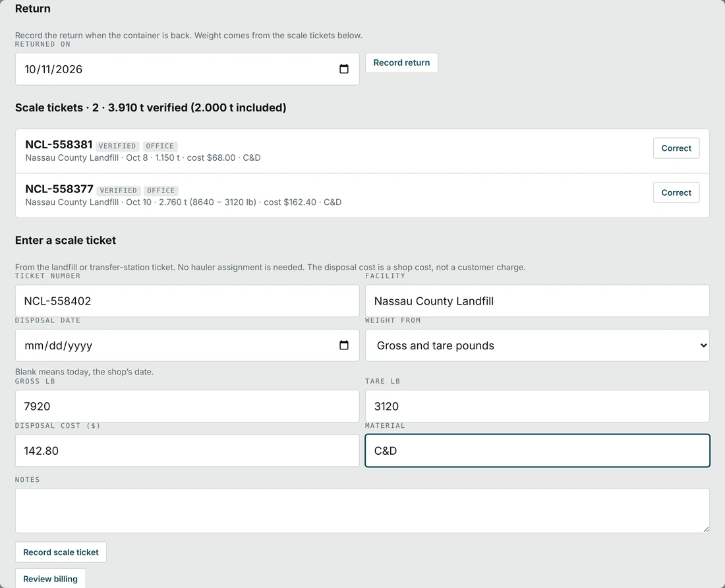This screenshot has width=725, height=588.
Task: Click 'Record the return when' description text
Action: 188,36
